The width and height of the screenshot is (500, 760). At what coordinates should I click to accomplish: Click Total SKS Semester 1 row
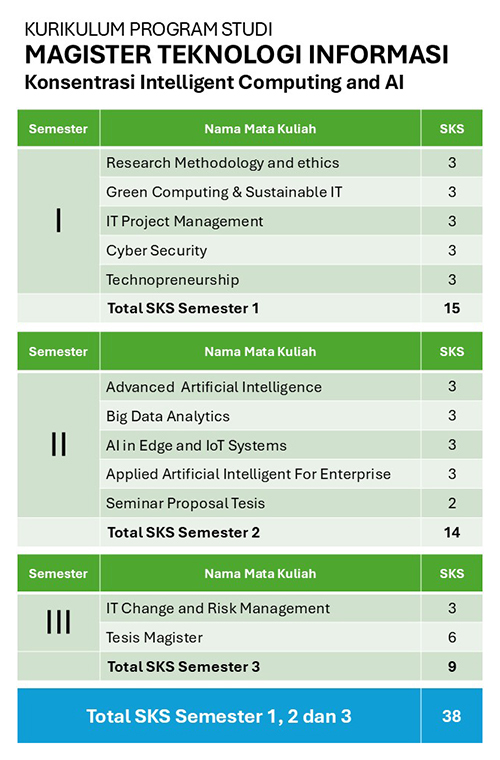pyautogui.click(x=250, y=308)
